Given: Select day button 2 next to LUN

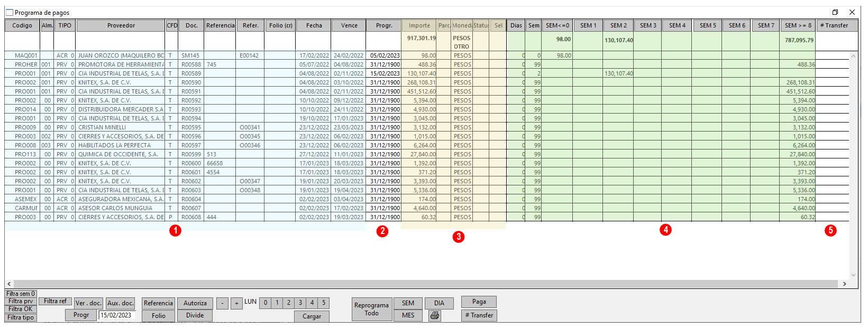Looking at the screenshot, I should tap(288, 303).
